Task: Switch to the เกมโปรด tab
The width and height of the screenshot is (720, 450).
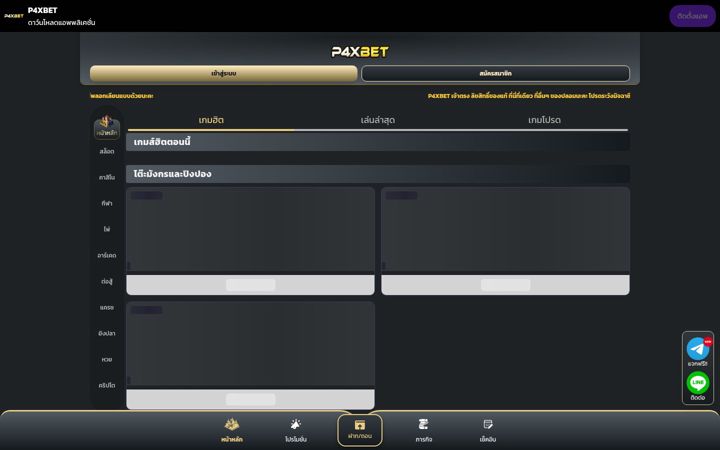Action: tap(545, 120)
